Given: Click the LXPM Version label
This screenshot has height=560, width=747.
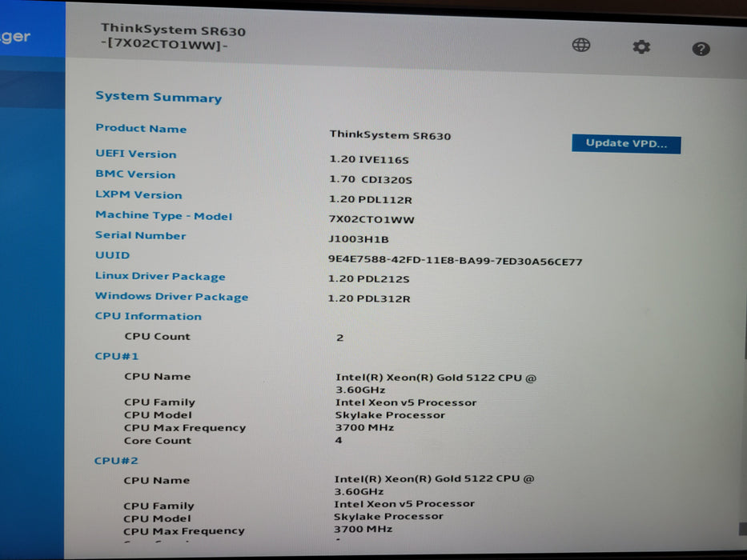Looking at the screenshot, I should pos(139,194).
